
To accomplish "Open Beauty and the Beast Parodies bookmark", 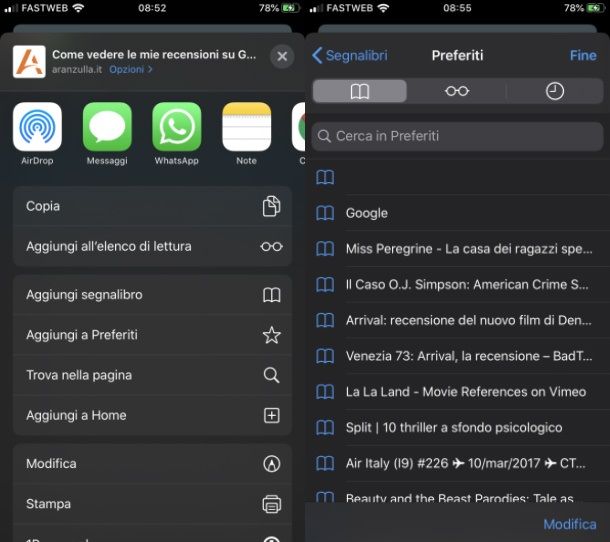I will [x=460, y=492].
